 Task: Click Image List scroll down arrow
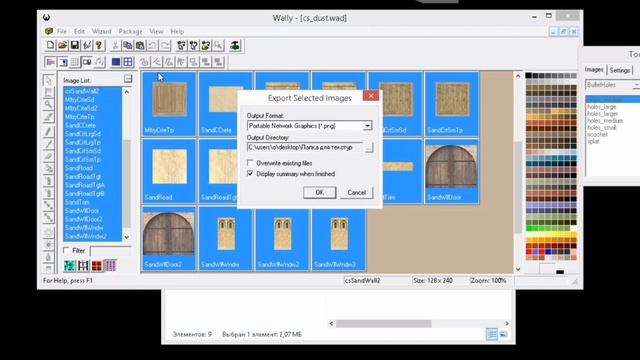127,237
